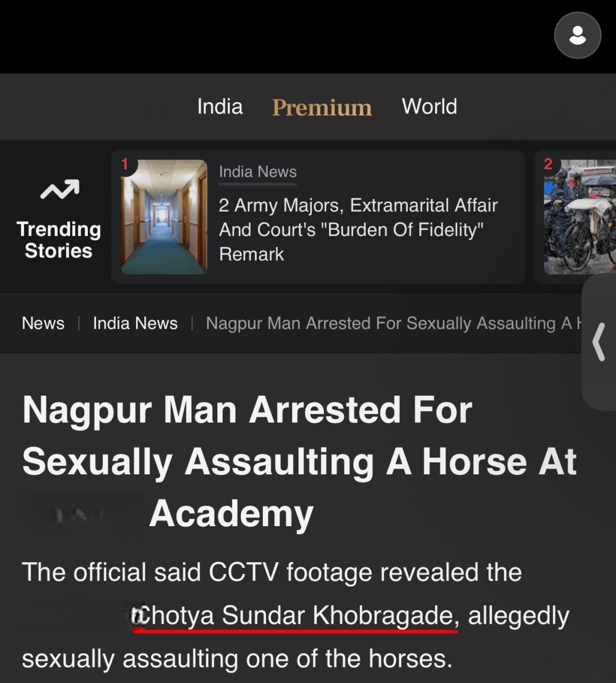Select the India navigation tab
Viewport: 616px width, 683px height.
click(220, 107)
